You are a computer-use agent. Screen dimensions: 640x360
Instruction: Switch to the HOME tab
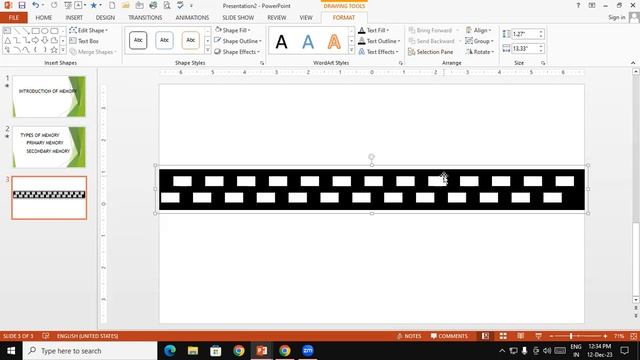44,18
